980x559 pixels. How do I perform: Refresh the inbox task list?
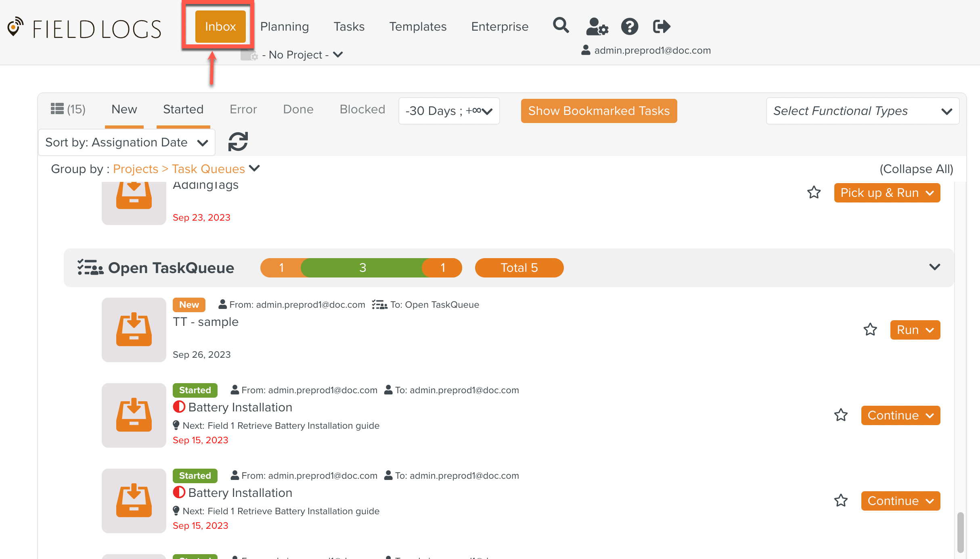[238, 142]
